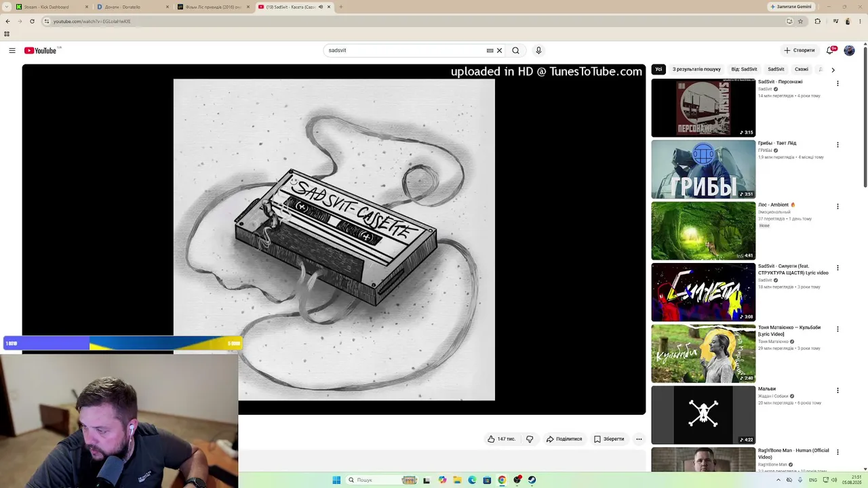Viewport: 868px width, 488px height.
Task: Bookmark this page with the star
Action: pyautogui.click(x=800, y=21)
